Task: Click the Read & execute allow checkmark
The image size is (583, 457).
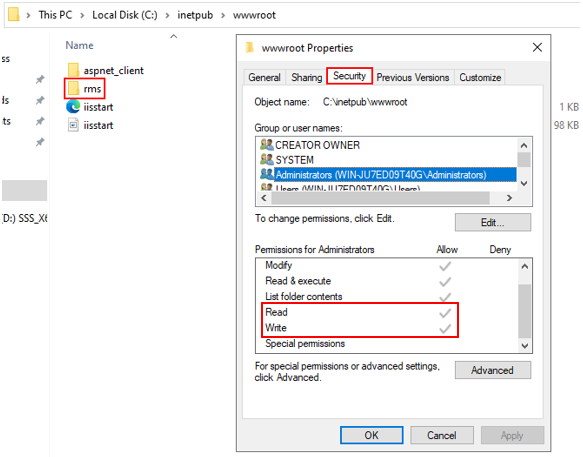Action: point(445,282)
